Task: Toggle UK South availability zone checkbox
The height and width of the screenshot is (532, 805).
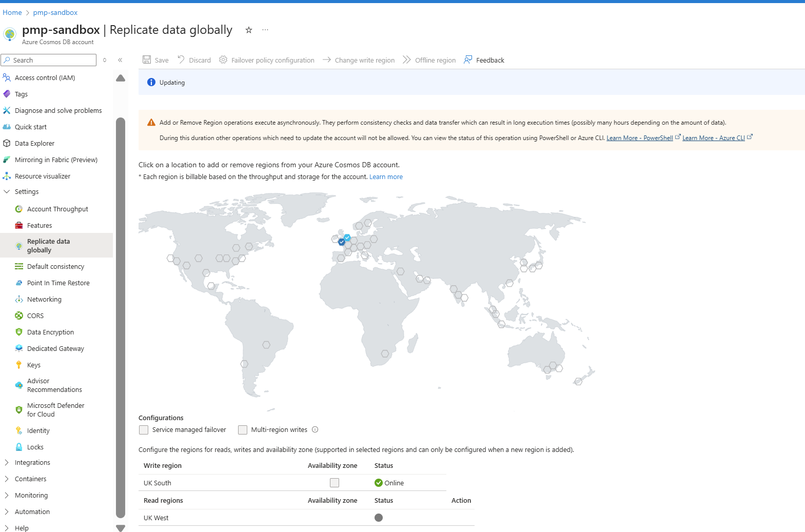Action: point(335,483)
